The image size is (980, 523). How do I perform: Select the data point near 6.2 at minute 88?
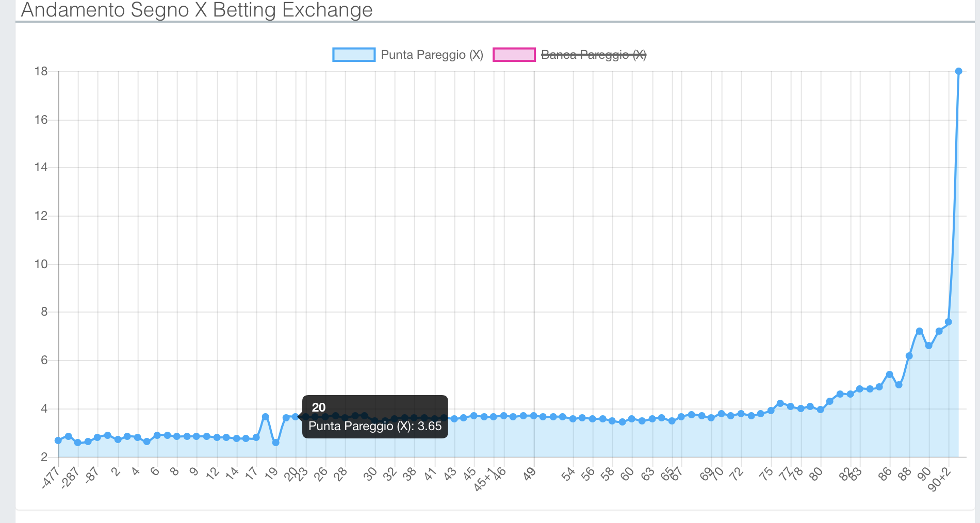point(909,356)
